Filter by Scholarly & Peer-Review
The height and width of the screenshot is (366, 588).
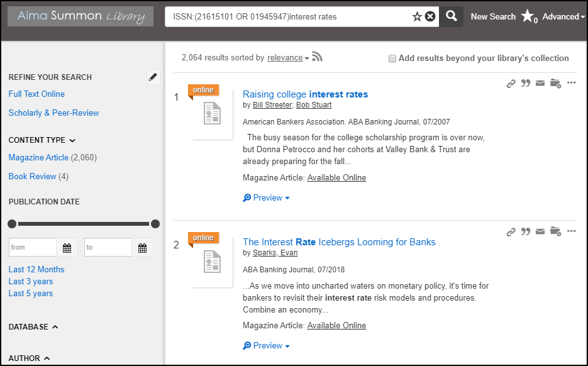(53, 113)
